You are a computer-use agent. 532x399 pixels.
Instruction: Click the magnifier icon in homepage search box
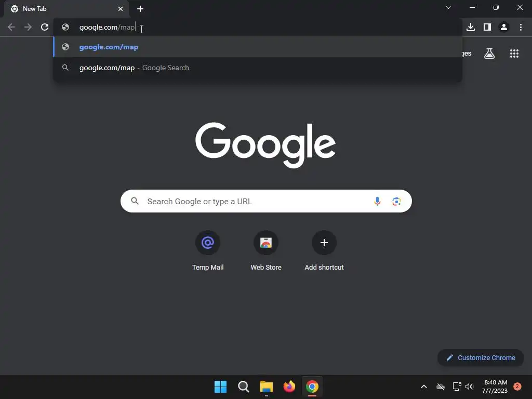pos(135,201)
